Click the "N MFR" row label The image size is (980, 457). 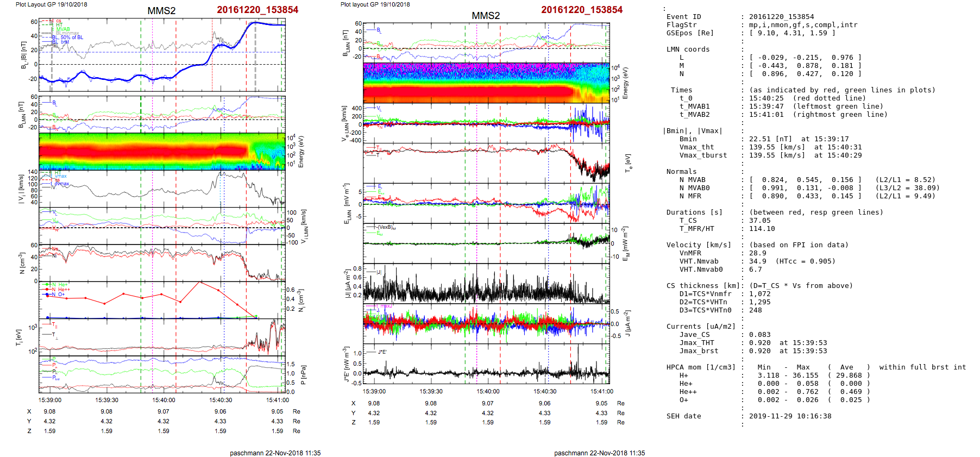pyautogui.click(x=690, y=196)
